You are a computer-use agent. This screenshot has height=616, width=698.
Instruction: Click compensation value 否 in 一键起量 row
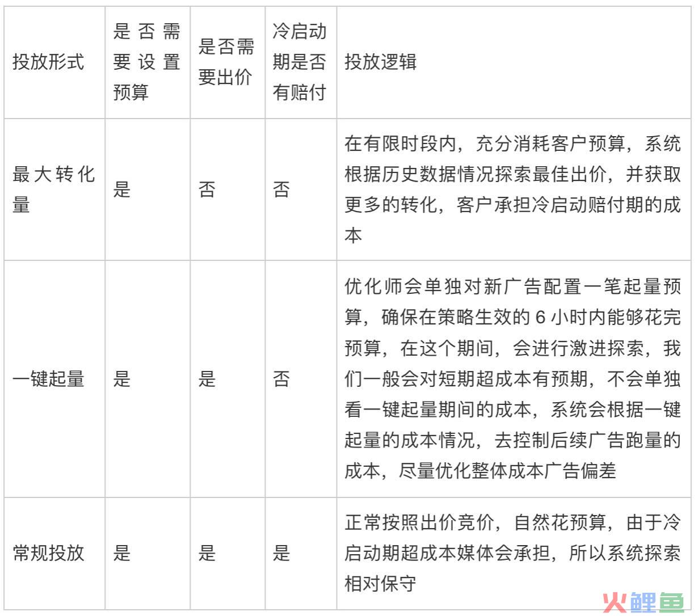tap(281, 379)
